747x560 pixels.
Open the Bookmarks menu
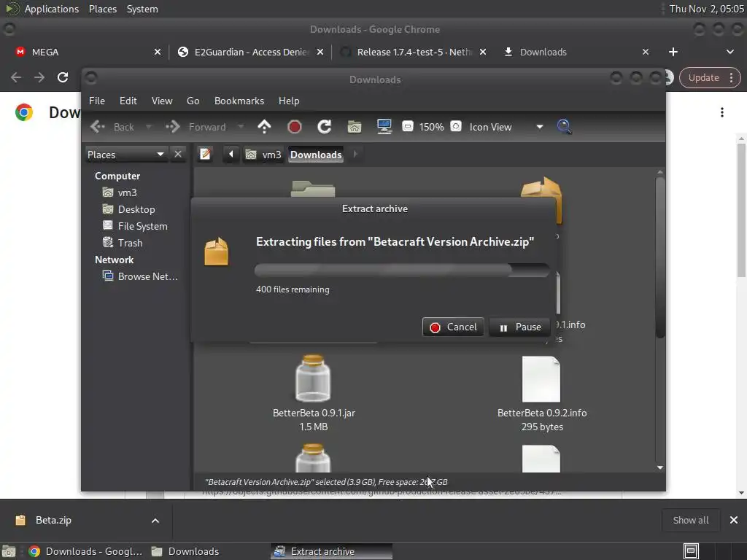239,101
